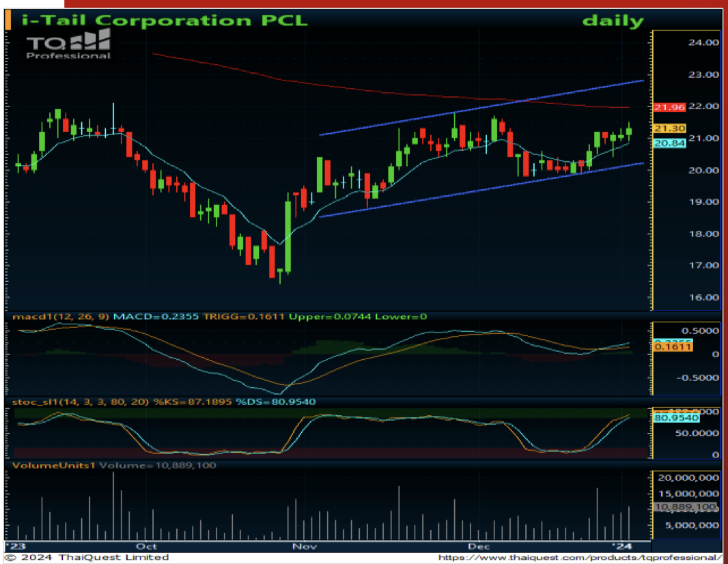This screenshot has width=728, height=564.
Task: Select the 16.00 price axis label
Action: (x=703, y=297)
